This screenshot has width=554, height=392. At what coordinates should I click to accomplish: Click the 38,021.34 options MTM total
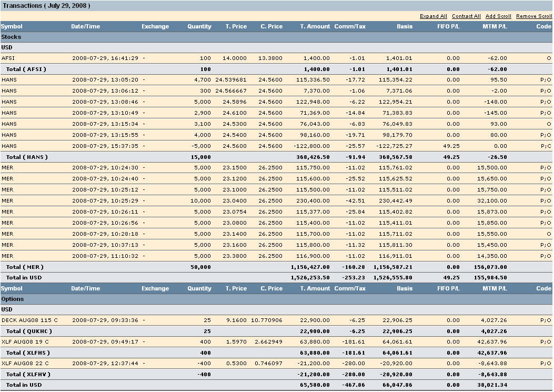(492, 385)
